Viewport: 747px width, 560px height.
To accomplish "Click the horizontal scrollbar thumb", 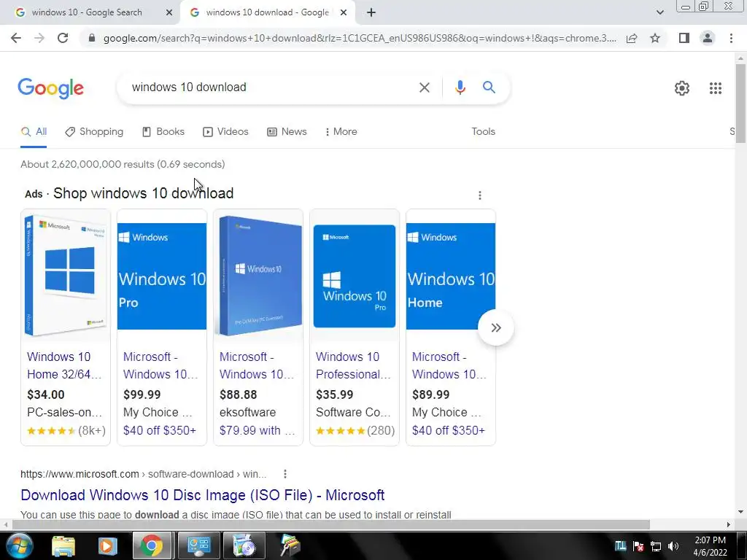I will click(x=330, y=525).
